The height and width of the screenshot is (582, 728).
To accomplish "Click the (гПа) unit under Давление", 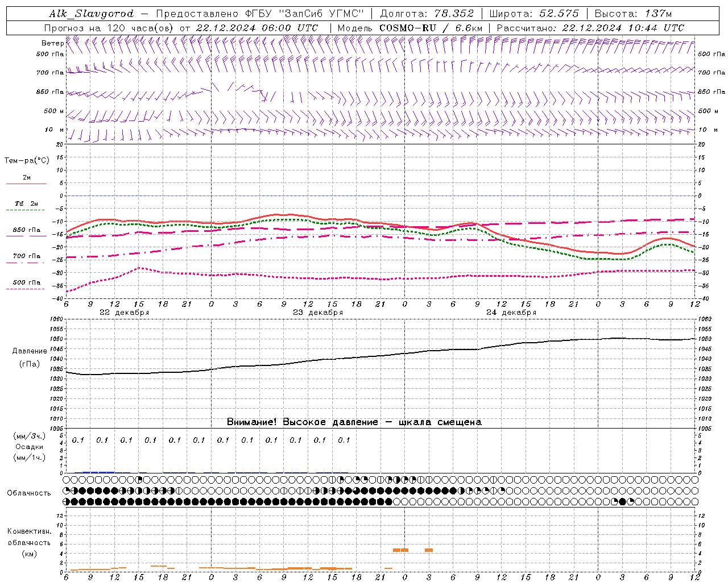I will [29, 364].
